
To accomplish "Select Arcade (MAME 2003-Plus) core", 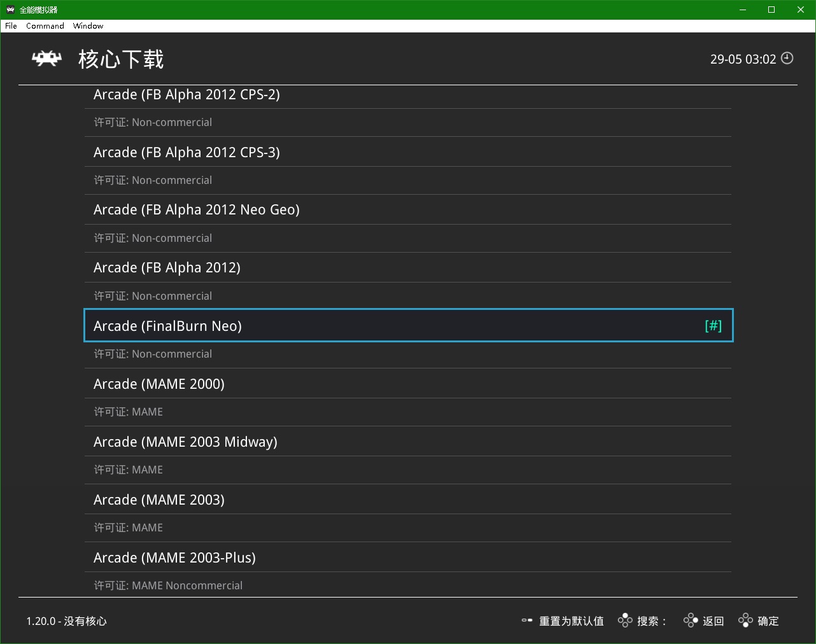I will (x=407, y=557).
